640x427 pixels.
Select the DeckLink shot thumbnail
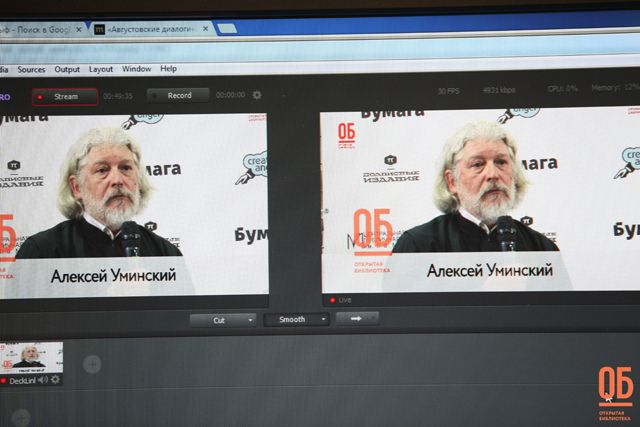pyautogui.click(x=31, y=357)
